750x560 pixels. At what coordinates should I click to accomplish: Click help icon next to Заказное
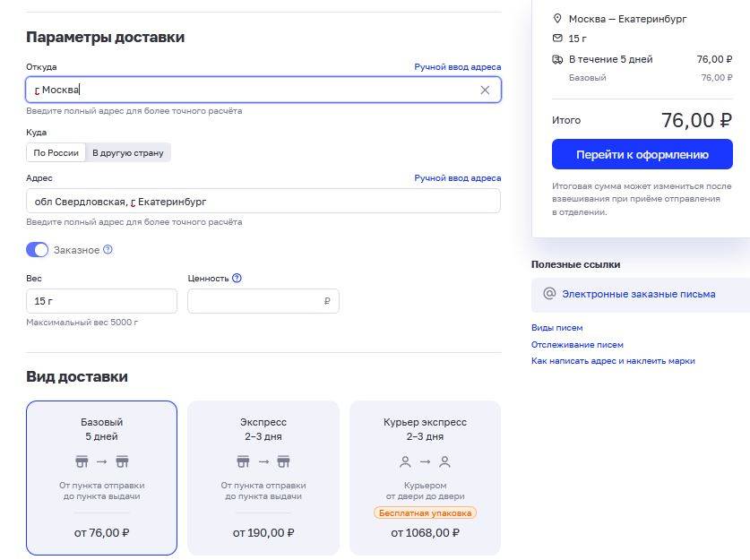108,250
